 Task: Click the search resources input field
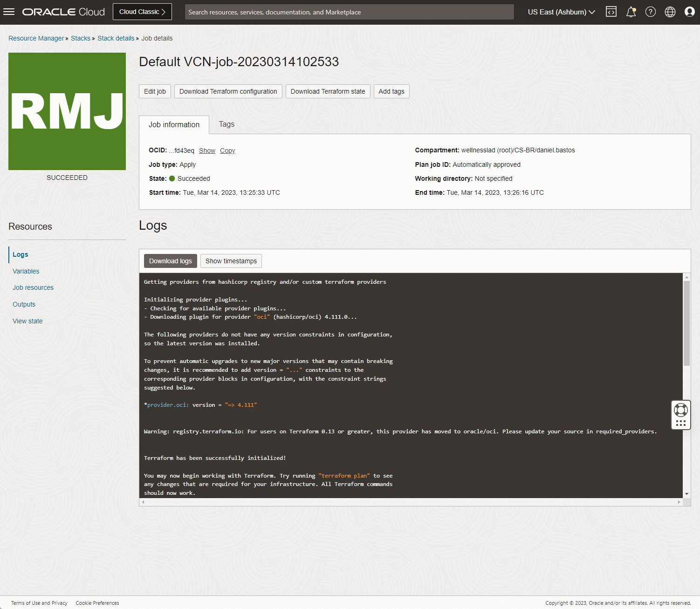350,12
